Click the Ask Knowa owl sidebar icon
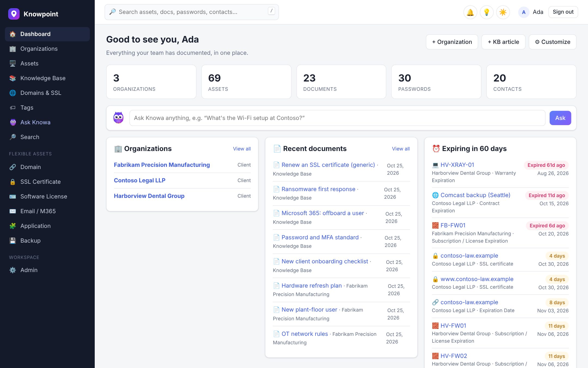Screen dimensions: 588x368 [13, 122]
